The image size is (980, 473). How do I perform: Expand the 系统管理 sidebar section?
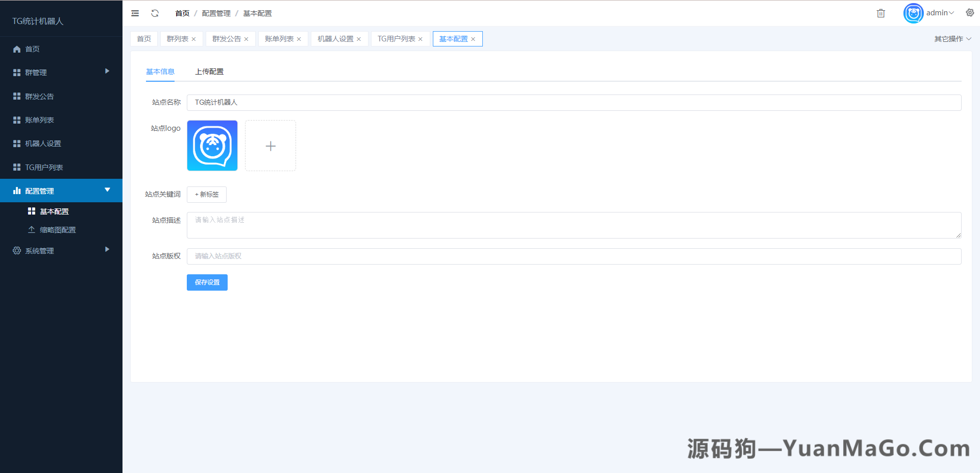[x=39, y=250]
